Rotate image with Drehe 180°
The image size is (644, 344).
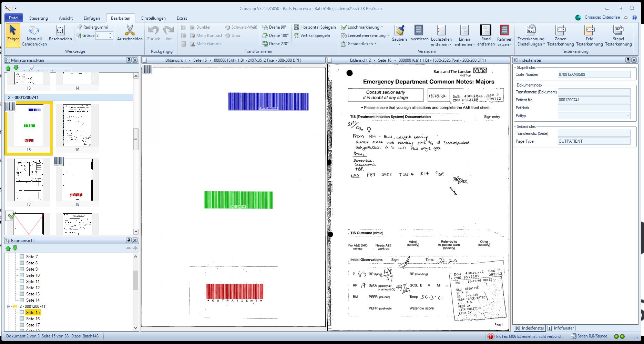[275, 35]
